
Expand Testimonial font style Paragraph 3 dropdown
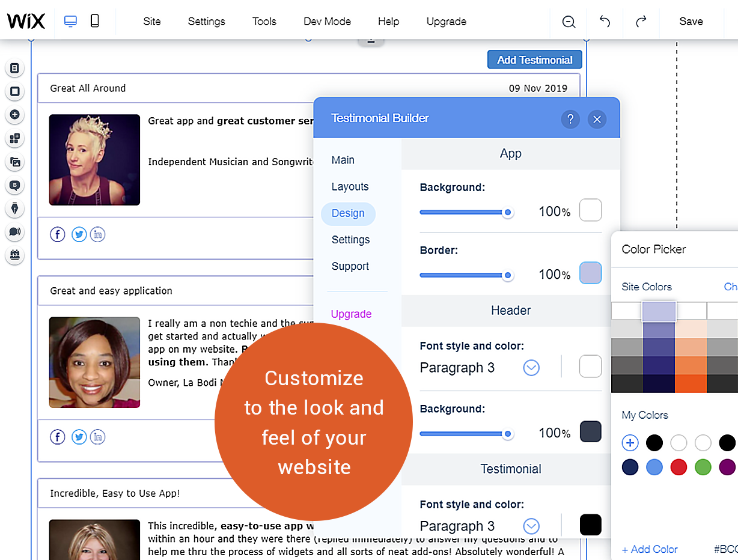531,526
